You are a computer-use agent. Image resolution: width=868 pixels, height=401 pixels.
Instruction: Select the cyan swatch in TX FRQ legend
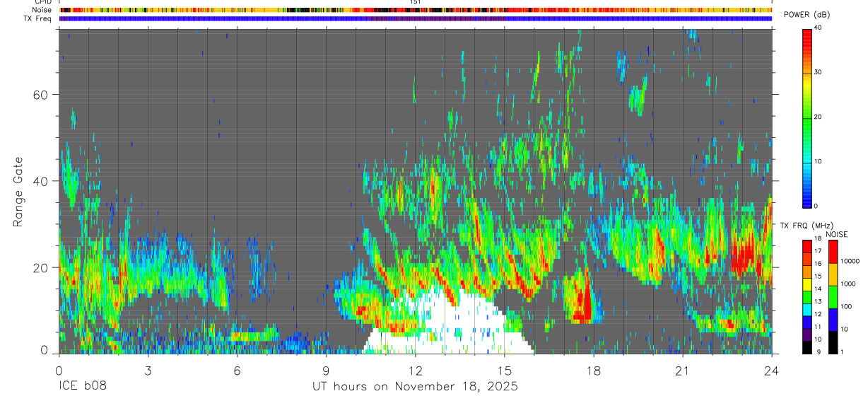(807, 310)
